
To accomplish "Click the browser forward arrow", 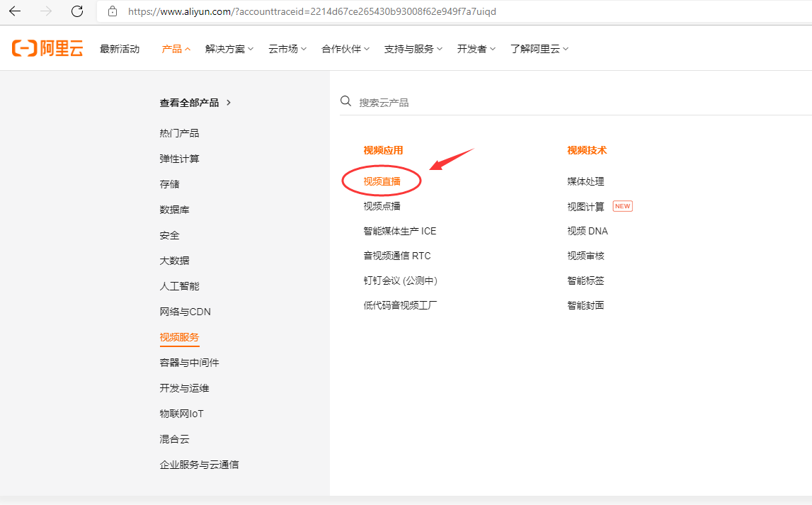I will click(46, 11).
